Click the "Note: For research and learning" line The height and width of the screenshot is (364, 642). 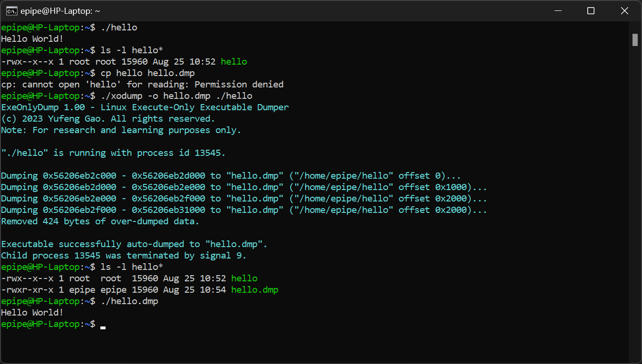121,130
